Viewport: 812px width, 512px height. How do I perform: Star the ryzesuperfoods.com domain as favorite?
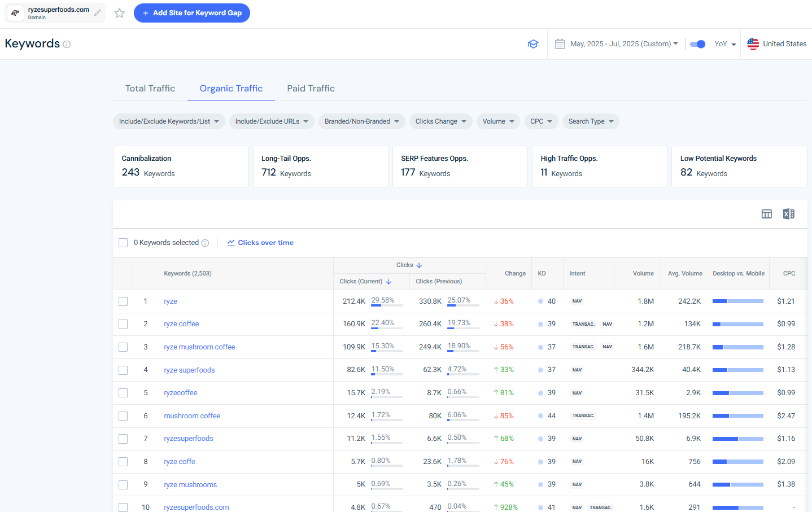click(119, 12)
